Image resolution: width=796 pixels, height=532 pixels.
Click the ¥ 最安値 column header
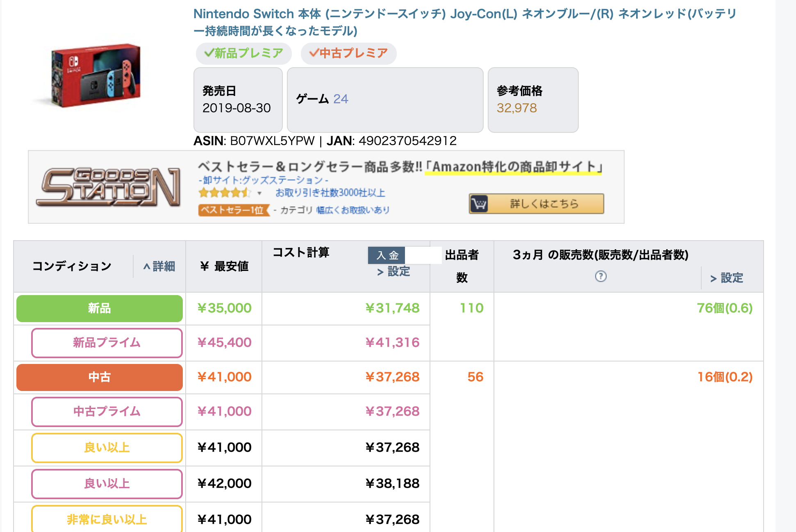(x=224, y=266)
